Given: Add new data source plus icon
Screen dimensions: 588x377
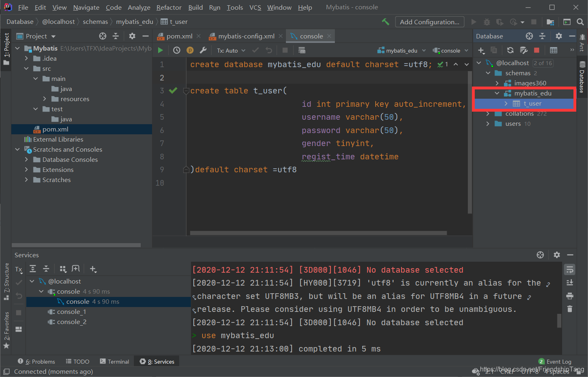Looking at the screenshot, I should 481,50.
